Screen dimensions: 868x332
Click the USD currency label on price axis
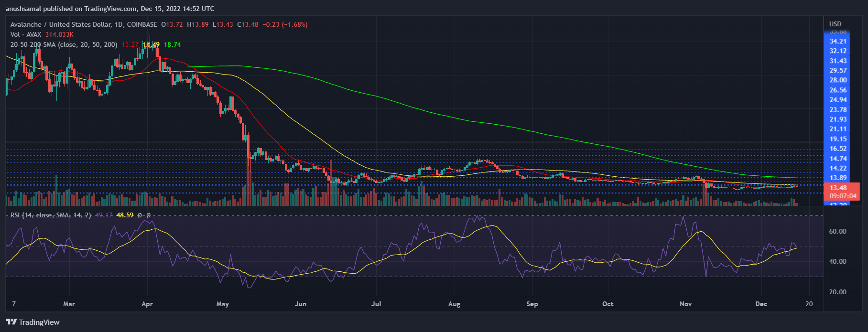pos(835,24)
